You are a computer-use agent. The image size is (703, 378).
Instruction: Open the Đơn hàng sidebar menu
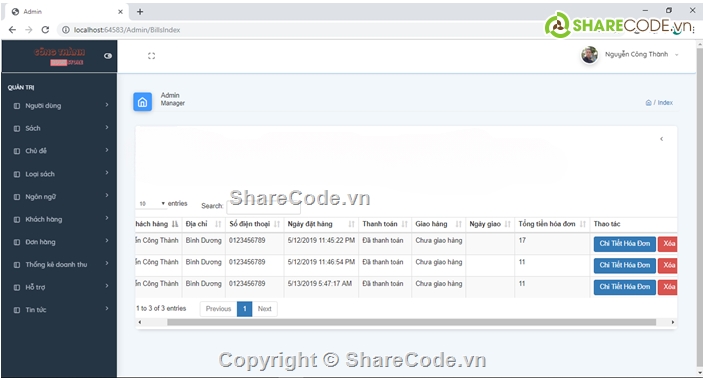point(59,242)
